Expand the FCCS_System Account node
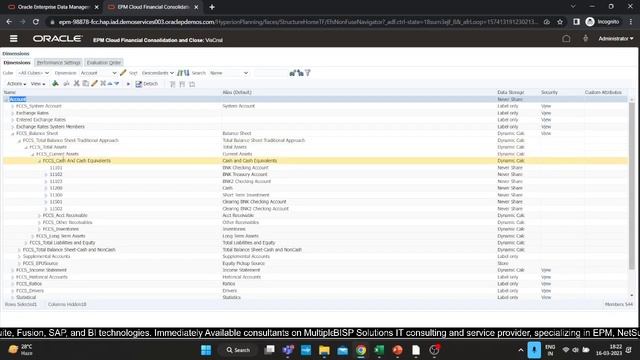 tap(13, 106)
